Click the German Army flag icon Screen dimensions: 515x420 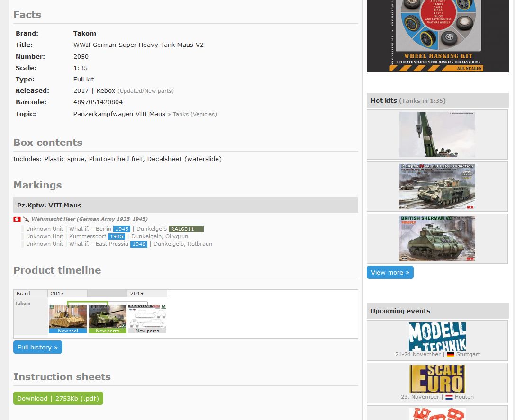pyautogui.click(x=17, y=219)
